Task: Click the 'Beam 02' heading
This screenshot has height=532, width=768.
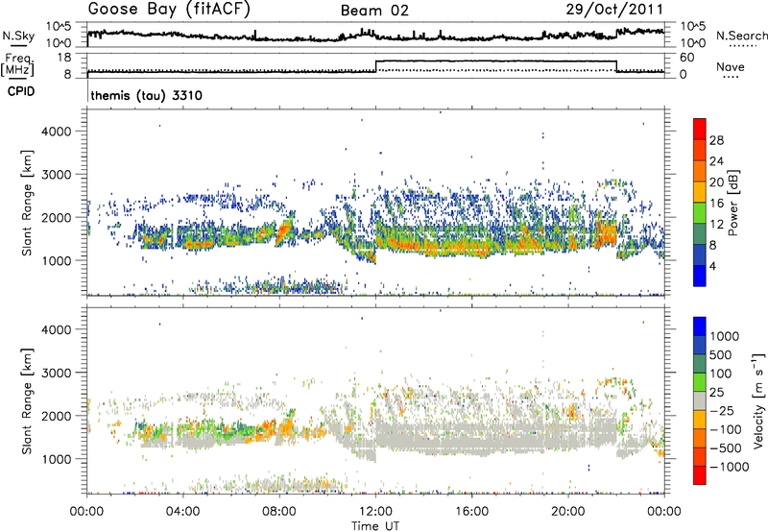Action: point(374,11)
